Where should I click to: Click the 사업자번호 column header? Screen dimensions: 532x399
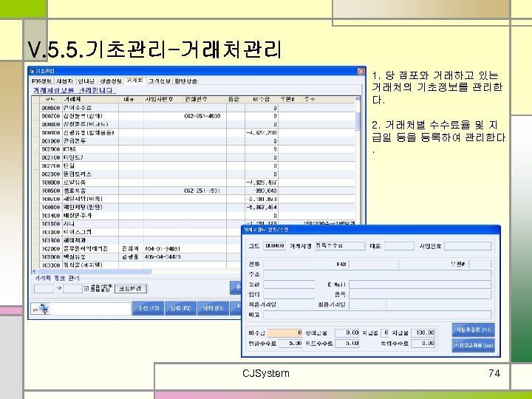[x=163, y=99]
